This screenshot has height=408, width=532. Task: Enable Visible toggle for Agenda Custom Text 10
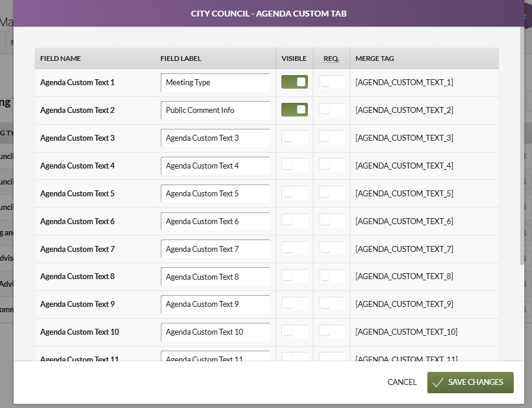click(x=294, y=332)
